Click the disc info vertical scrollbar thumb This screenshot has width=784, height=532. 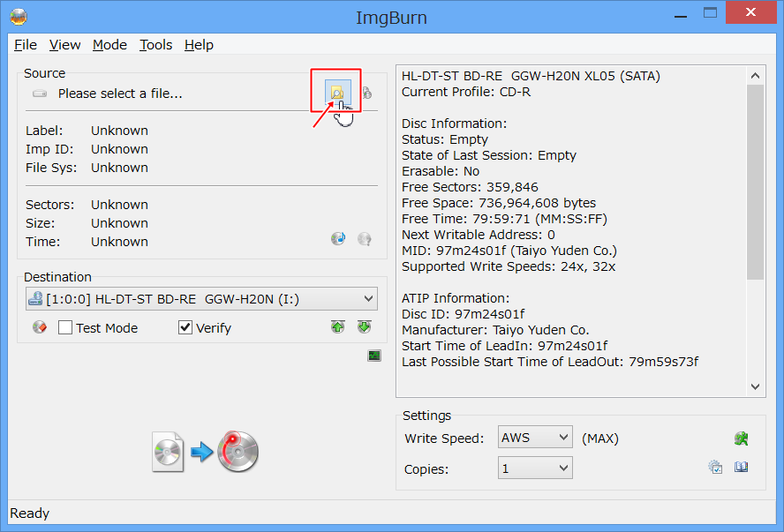tap(755, 182)
